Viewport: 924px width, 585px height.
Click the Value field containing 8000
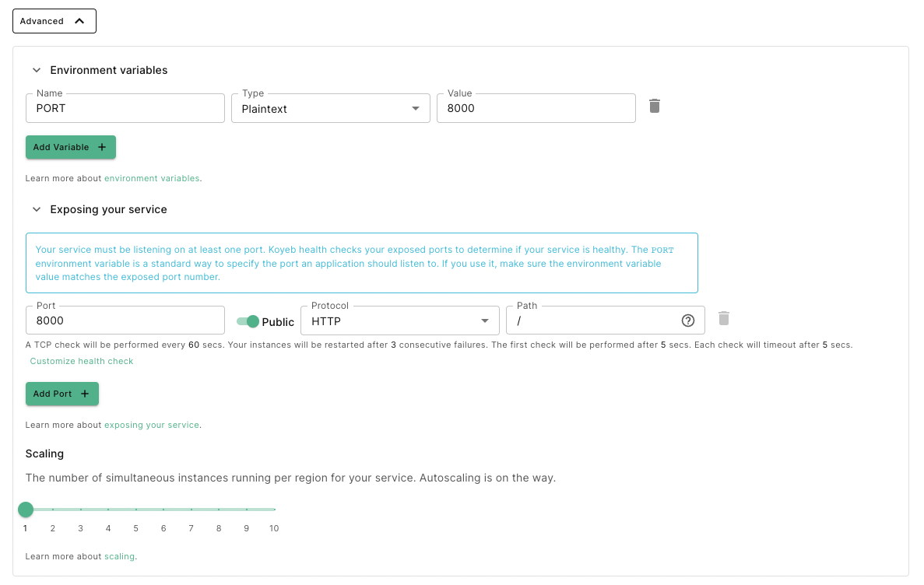point(536,108)
